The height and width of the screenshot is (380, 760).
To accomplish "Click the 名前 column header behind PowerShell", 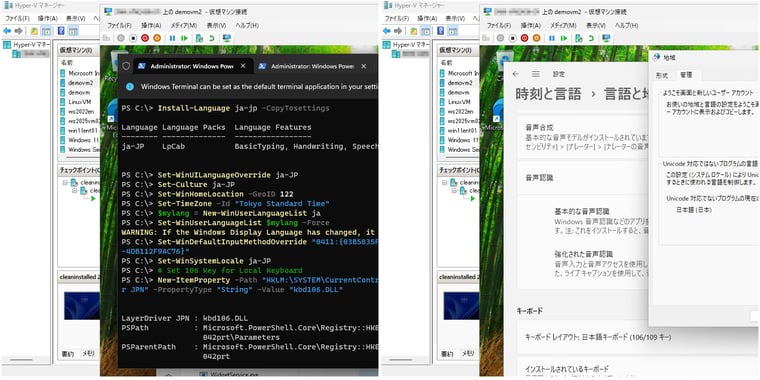I will coord(67,63).
